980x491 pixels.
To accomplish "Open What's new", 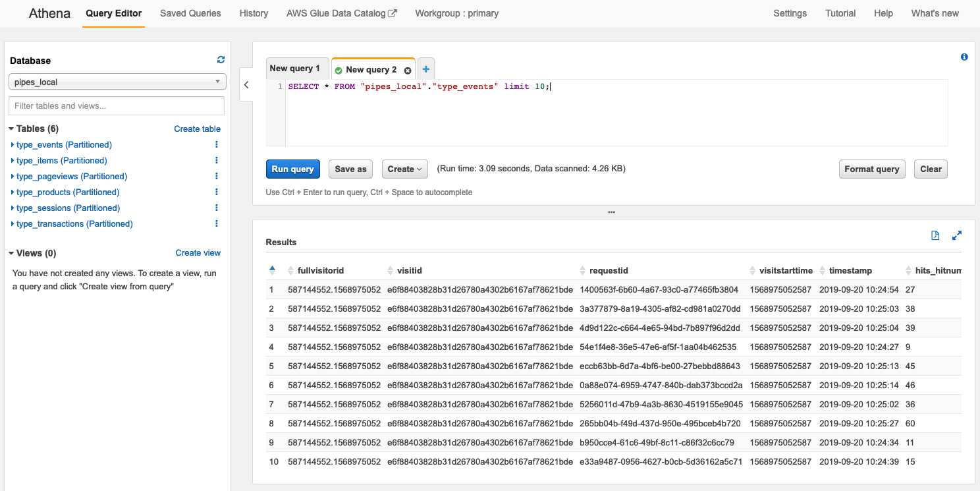I will [935, 13].
